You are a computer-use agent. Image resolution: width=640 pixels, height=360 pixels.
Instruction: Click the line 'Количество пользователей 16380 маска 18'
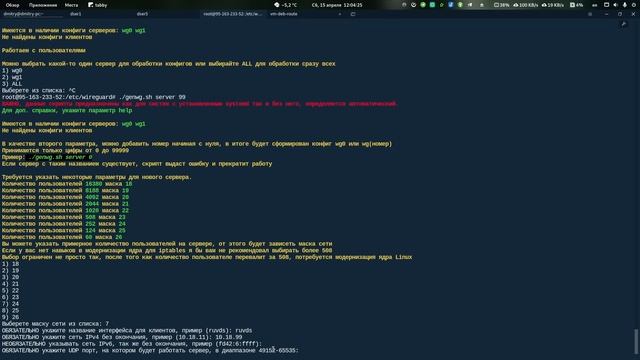(67, 184)
